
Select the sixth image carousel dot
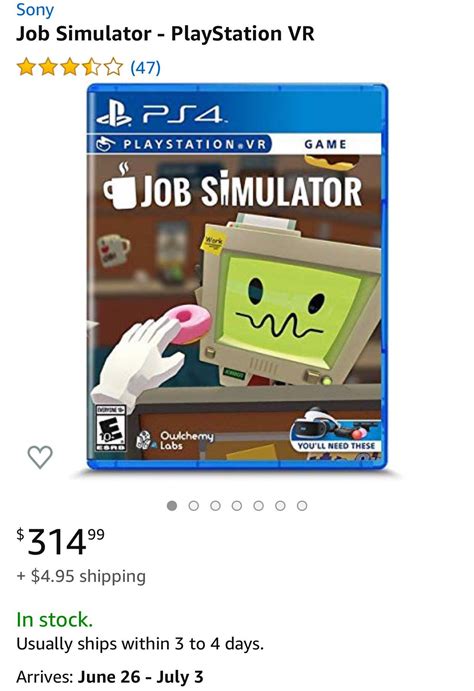point(280,505)
